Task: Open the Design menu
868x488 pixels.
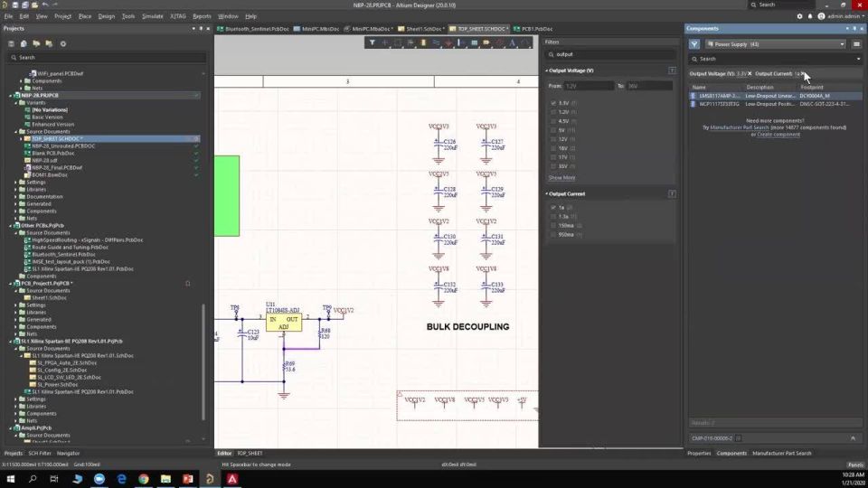Action: [x=107, y=16]
